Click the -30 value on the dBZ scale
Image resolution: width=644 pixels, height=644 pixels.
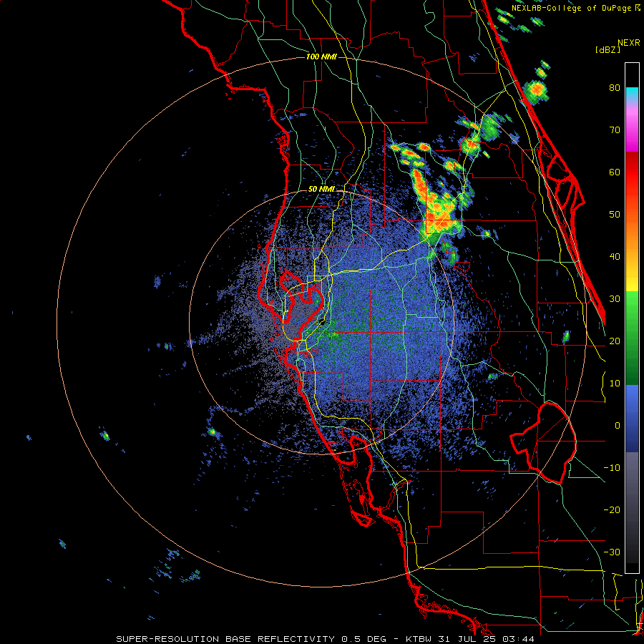coord(612,552)
